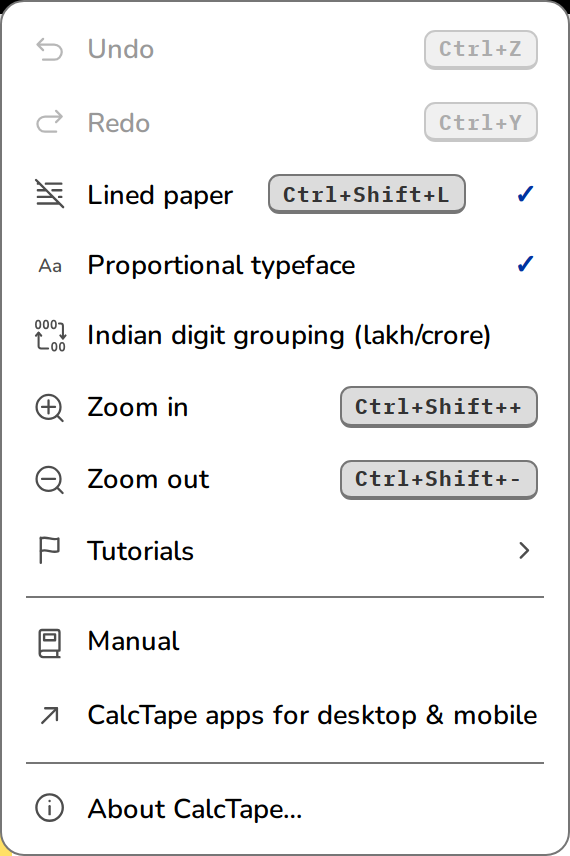The image size is (570, 856).
Task: Click the info circle icon
Action: pyautogui.click(x=50, y=808)
